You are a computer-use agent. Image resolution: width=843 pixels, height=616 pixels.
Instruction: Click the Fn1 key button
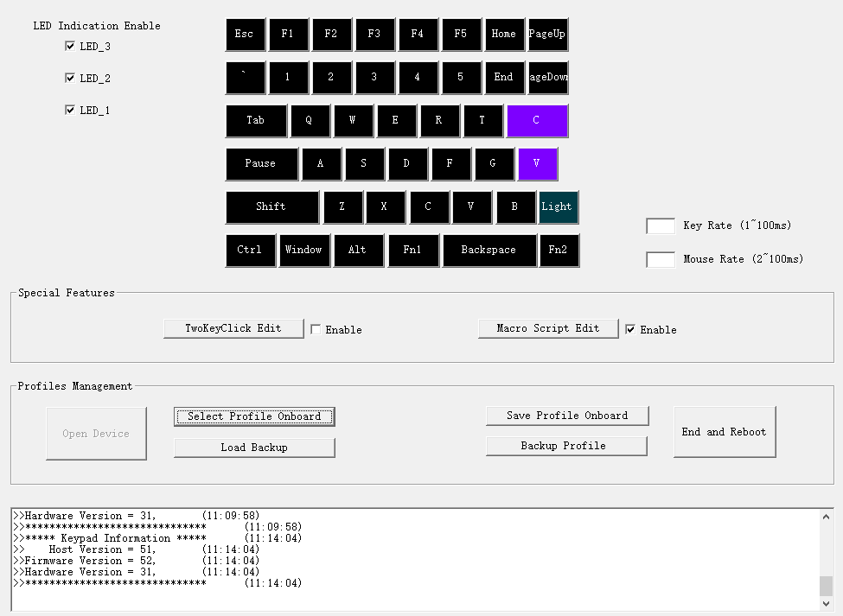pos(413,251)
